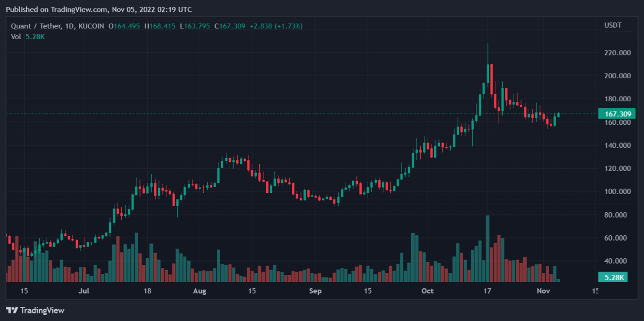Click the 200.000 price axis label
Image resolution: width=644 pixels, height=321 pixels.
pyautogui.click(x=617, y=76)
